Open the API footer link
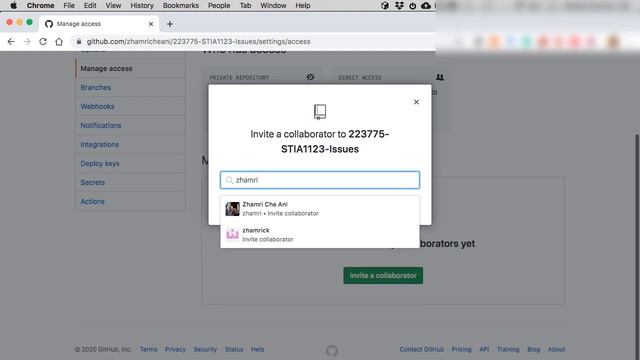This screenshot has width=640, height=360. [484, 349]
